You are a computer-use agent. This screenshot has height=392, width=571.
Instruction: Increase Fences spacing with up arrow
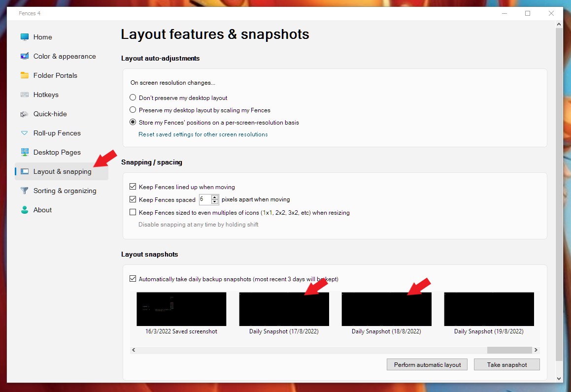coord(215,197)
